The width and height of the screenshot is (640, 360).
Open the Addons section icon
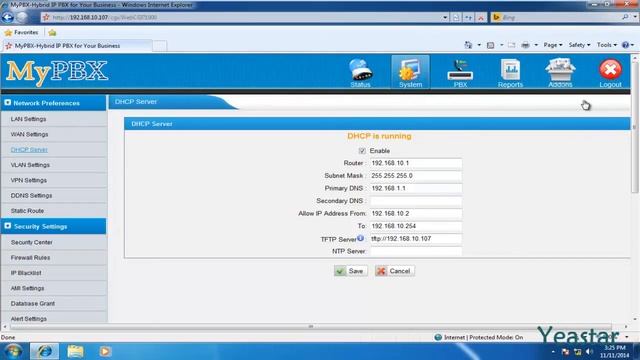[x=560, y=73]
